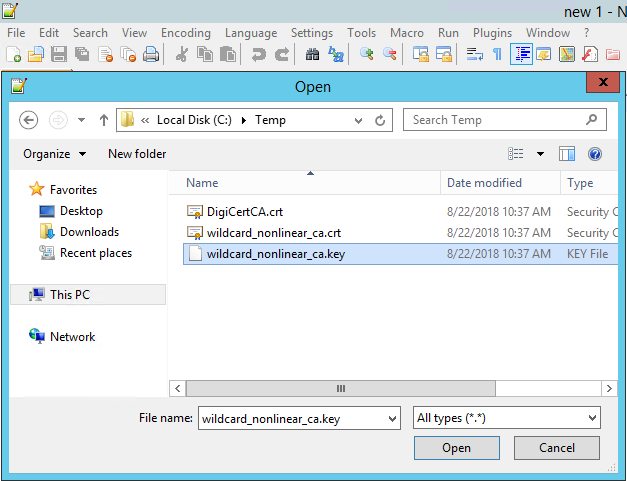Click the Close document toolbar icon
This screenshot has width=627, height=481.
pos(106,54)
